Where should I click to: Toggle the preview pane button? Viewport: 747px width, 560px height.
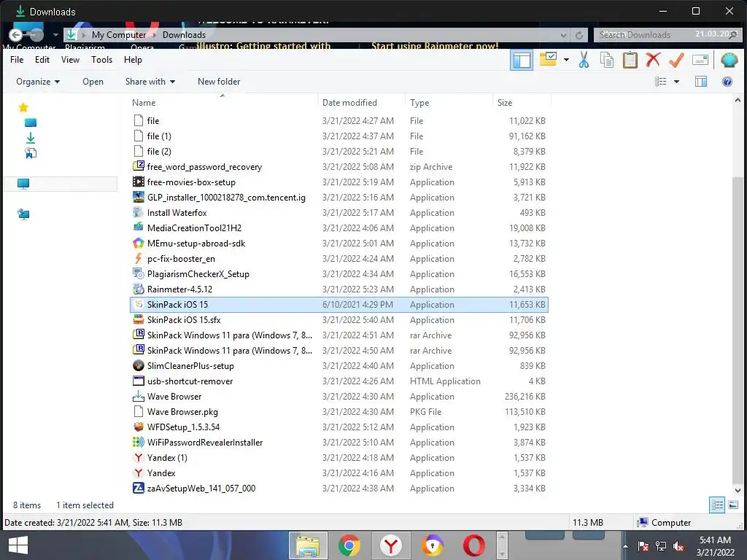[x=701, y=82]
